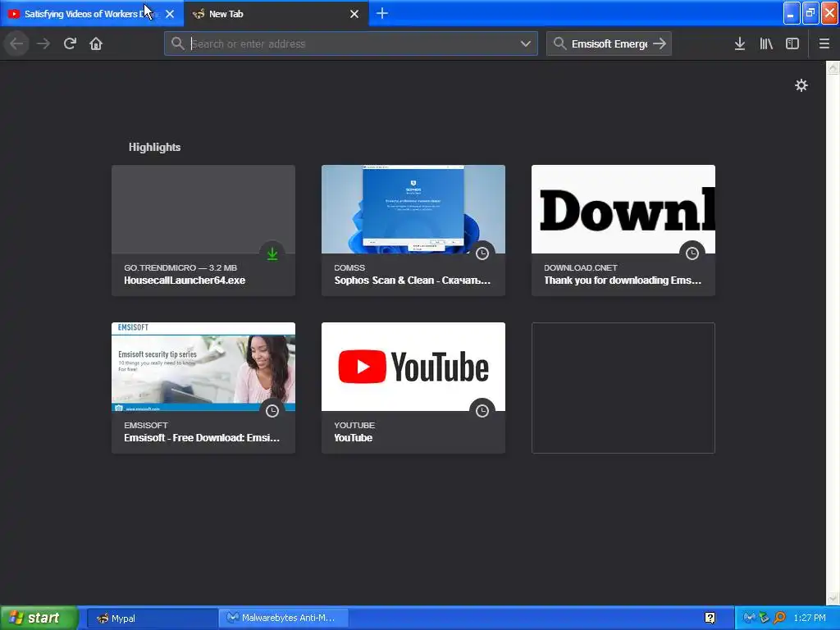Open the Windows Start menu
This screenshot has height=630, width=840.
(x=39, y=618)
